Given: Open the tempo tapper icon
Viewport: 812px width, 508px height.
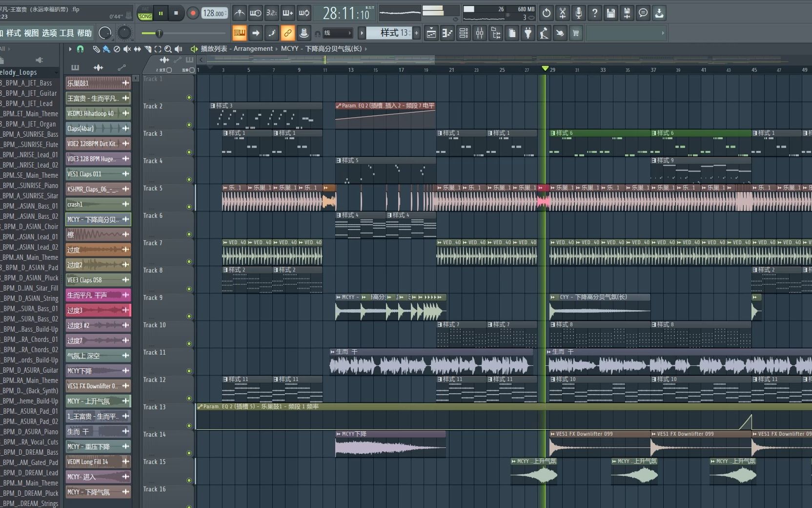Looking at the screenshot, I should tap(544, 33).
